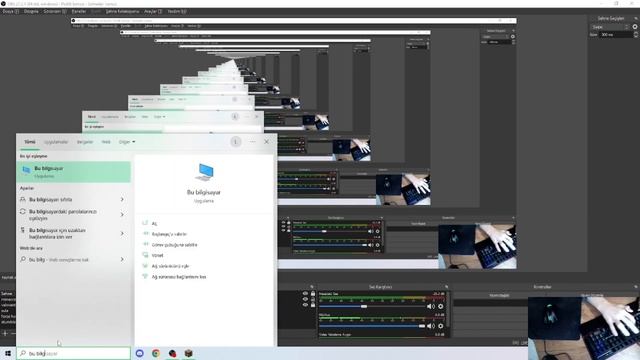
Task: Open the three-dots options in search panel
Action: [252, 142]
